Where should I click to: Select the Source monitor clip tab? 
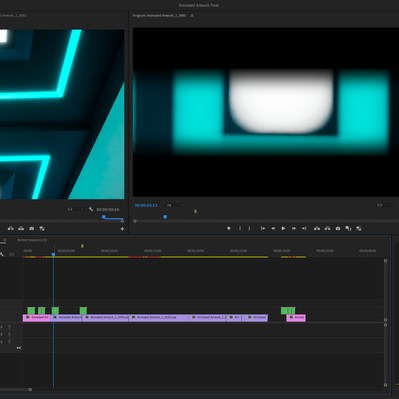pyautogui.click(x=13, y=15)
